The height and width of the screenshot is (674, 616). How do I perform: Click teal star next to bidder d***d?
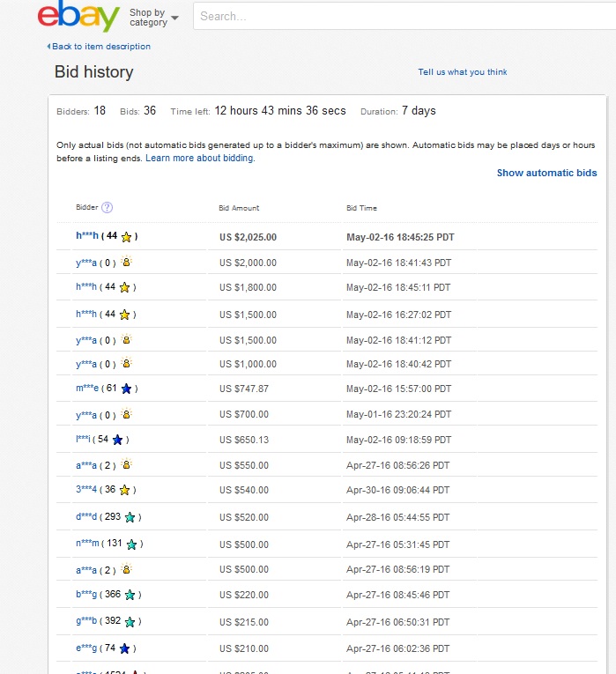pos(130,517)
